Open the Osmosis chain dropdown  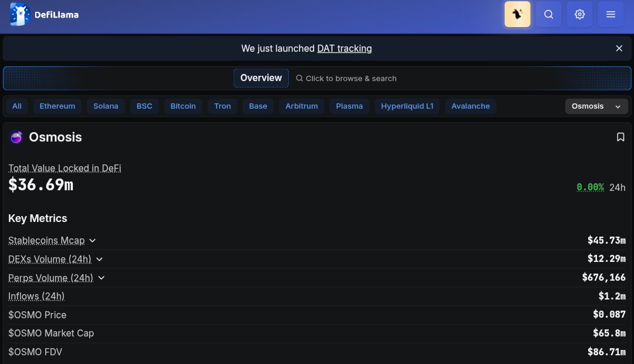point(596,106)
